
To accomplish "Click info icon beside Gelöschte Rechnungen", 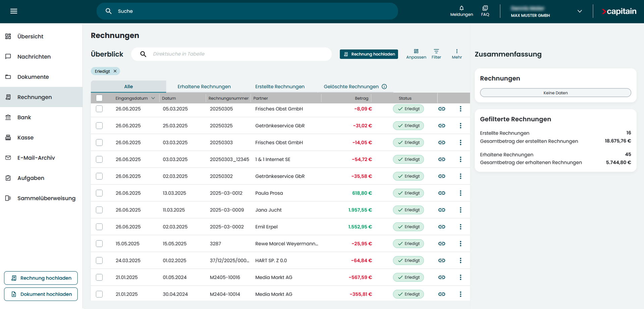I will (384, 87).
